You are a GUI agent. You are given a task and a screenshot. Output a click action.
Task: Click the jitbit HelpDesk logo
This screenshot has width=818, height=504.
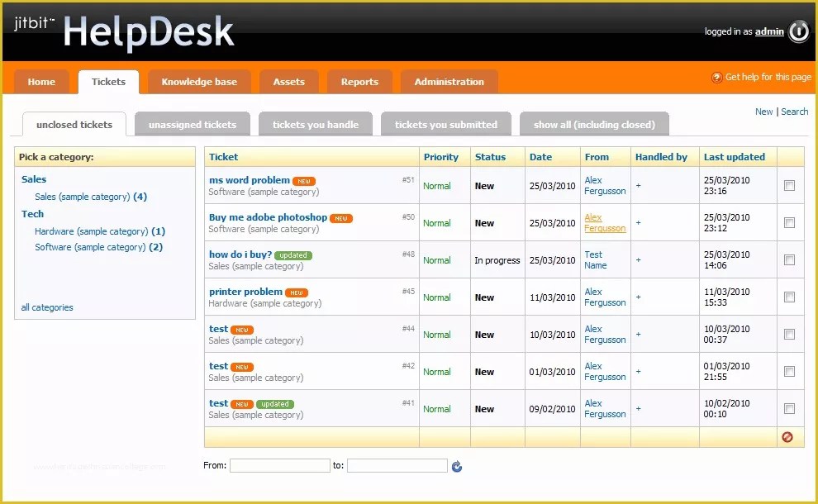pos(124,31)
